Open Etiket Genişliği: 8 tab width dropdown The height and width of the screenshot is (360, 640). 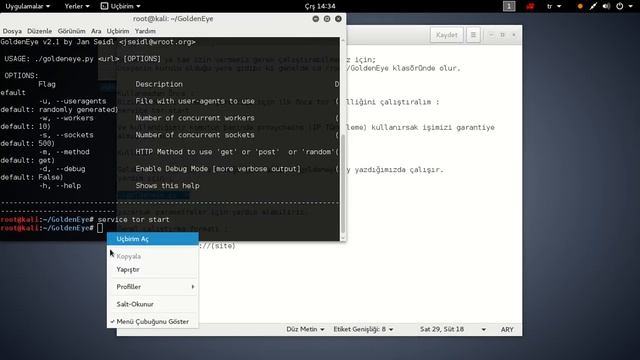363,329
